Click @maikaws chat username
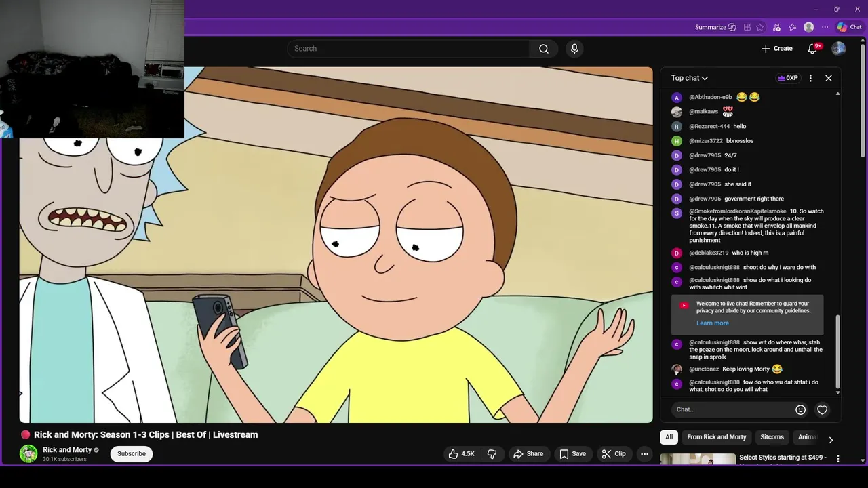This screenshot has height=488, width=868. click(x=703, y=111)
